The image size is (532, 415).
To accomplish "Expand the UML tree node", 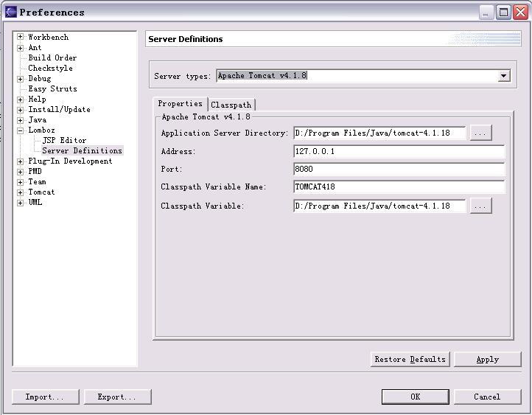I will tap(21, 203).
